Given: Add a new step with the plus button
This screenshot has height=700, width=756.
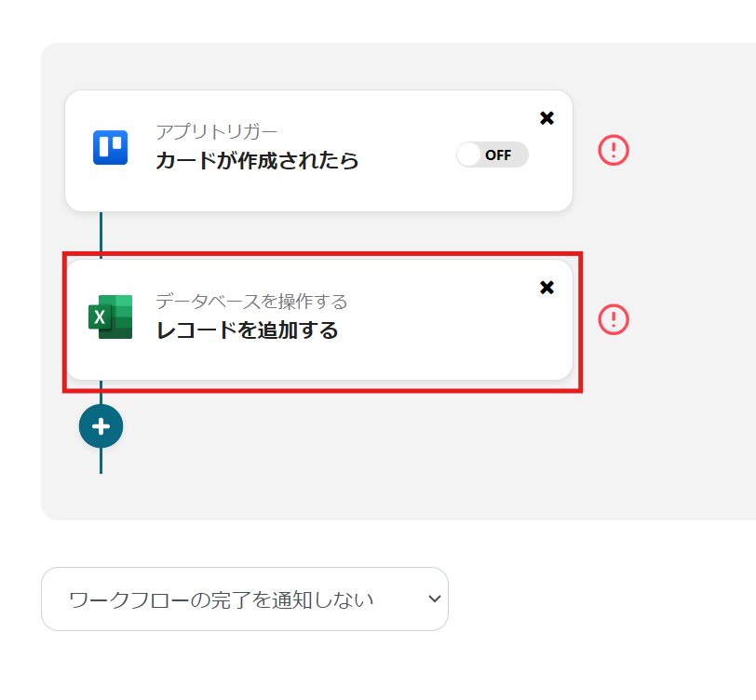Looking at the screenshot, I should pos(101,426).
